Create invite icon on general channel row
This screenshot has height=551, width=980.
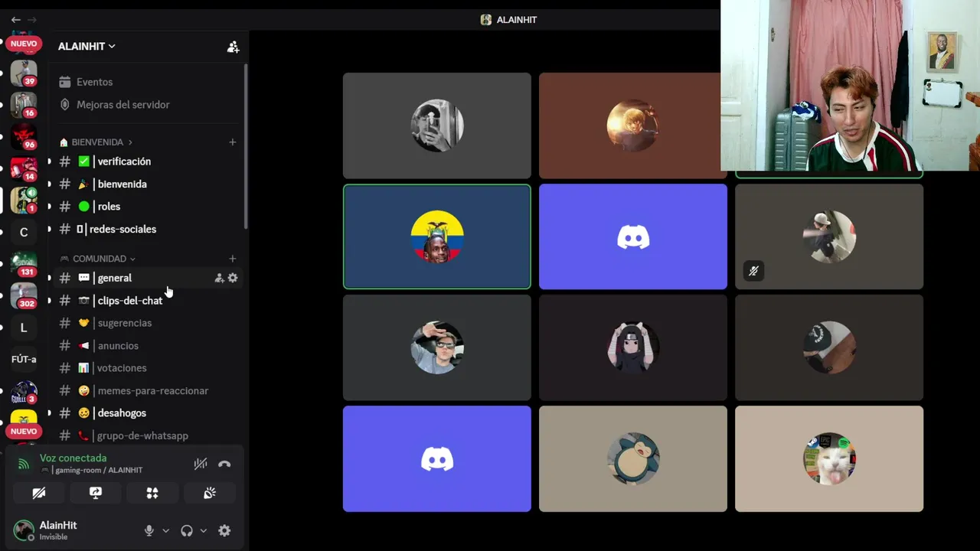[219, 279]
